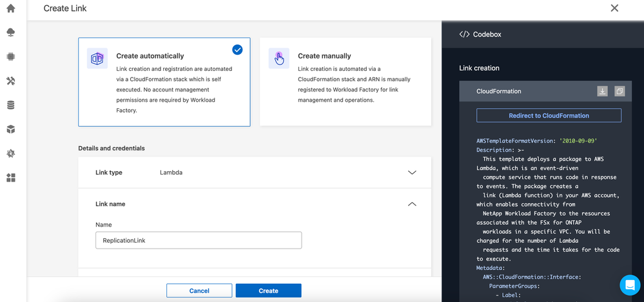The width and height of the screenshot is (644, 302).
Task: Click the Home icon in sidebar
Action: (10, 8)
